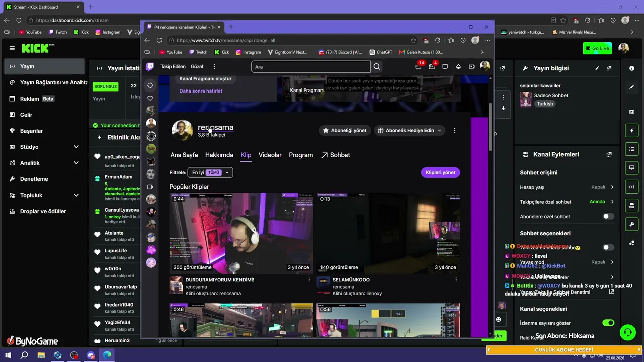This screenshot has height=362, width=644.
Task: Open Denetleme in the Kick sidebar
Action: click(34, 179)
